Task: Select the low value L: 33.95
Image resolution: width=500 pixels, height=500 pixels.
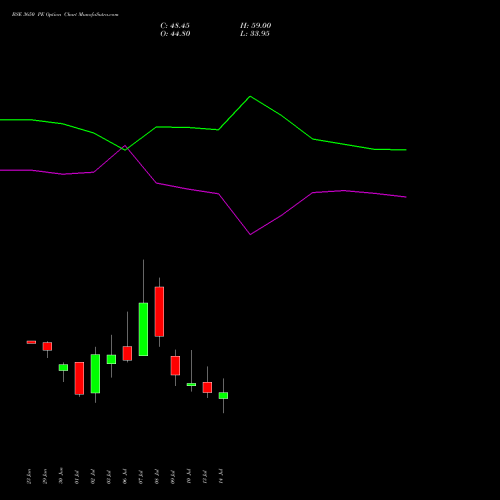Action: coord(255,34)
